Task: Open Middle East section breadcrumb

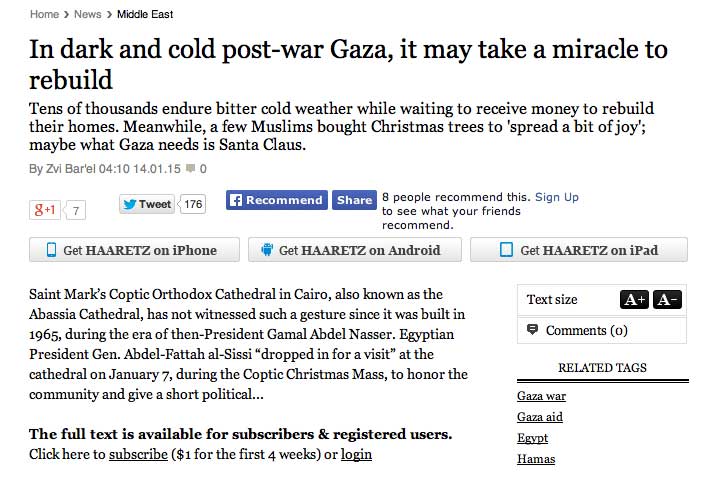Action: pos(145,14)
